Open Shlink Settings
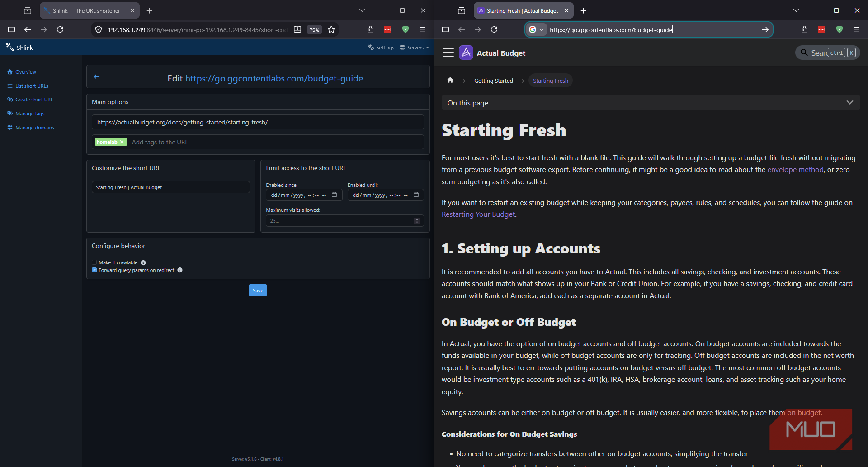 (x=381, y=48)
